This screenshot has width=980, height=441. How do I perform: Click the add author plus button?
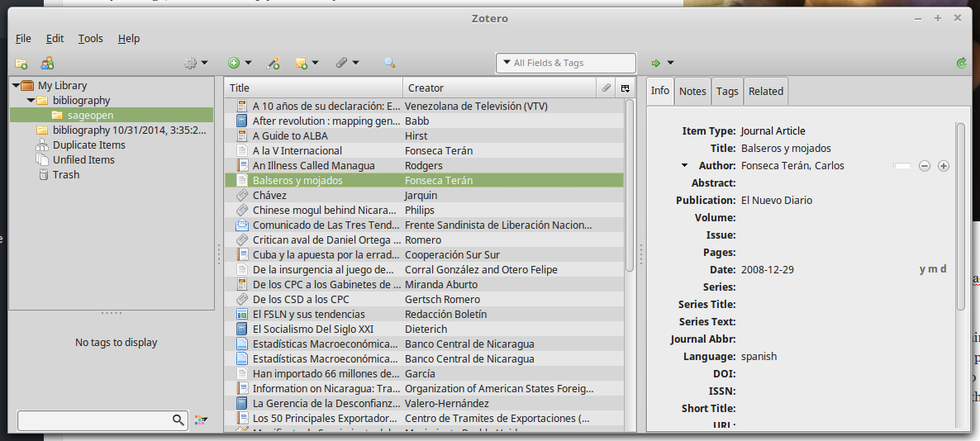click(944, 165)
